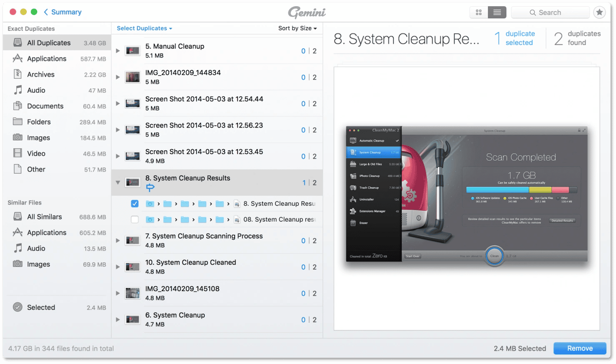This screenshot has width=616, height=364.
Task: Expand the 6. System Cleanup group
Action: coord(118,320)
